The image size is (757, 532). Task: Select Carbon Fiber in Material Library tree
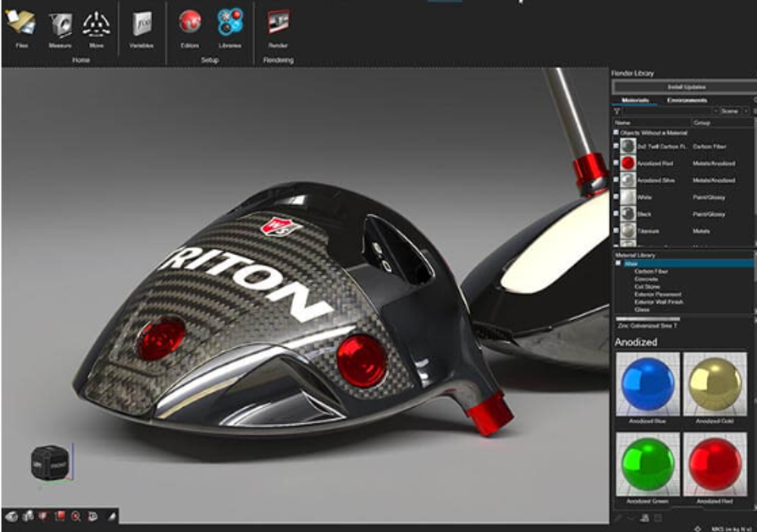pos(650,271)
